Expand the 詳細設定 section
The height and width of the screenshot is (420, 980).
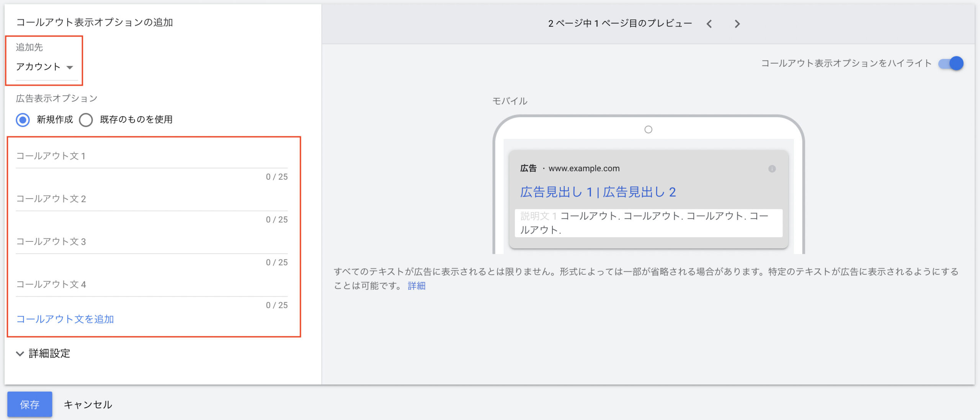click(x=49, y=353)
